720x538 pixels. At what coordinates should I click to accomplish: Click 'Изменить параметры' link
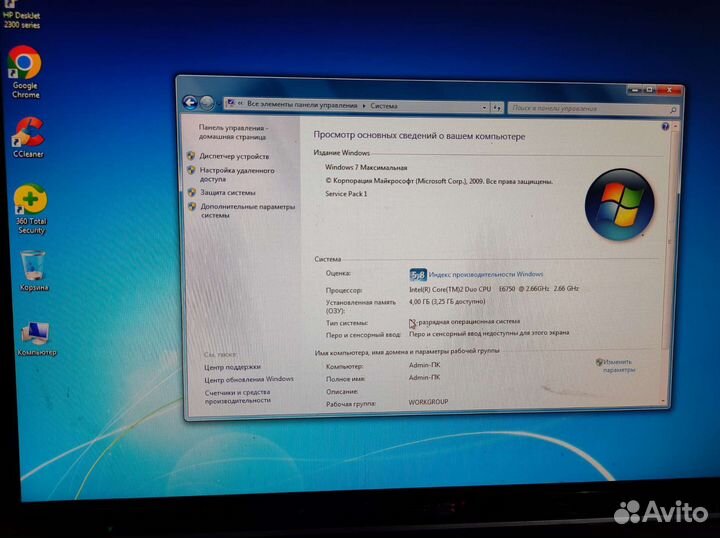pyautogui.click(x=618, y=365)
